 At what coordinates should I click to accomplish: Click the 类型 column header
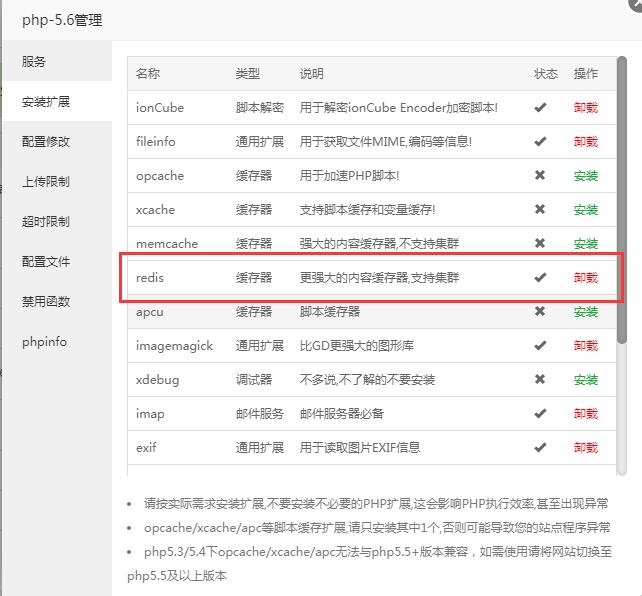coord(247,74)
